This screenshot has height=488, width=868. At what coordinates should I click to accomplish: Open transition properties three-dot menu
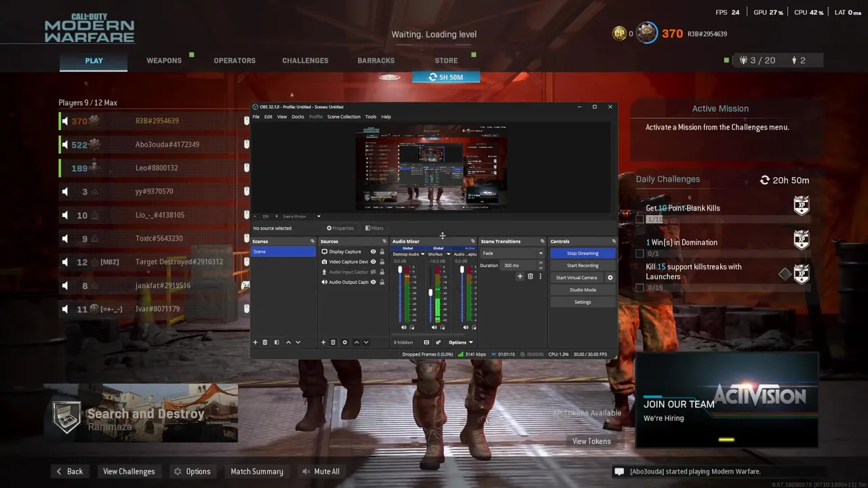point(540,277)
